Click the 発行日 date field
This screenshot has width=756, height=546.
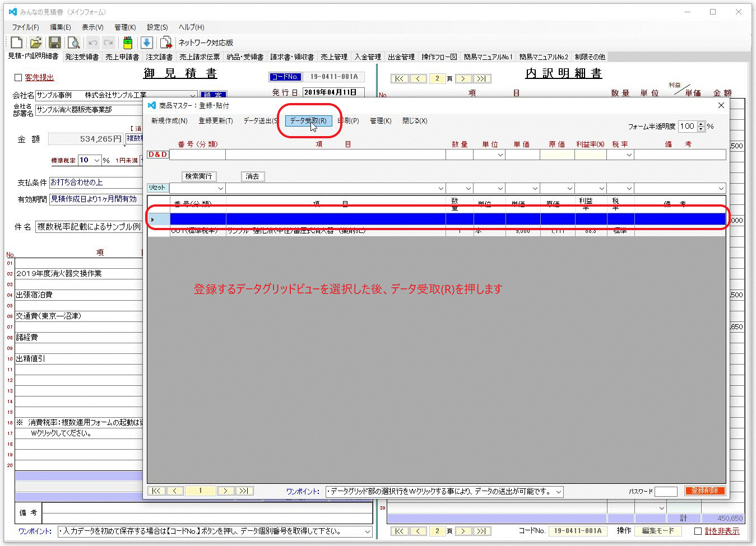[333, 92]
